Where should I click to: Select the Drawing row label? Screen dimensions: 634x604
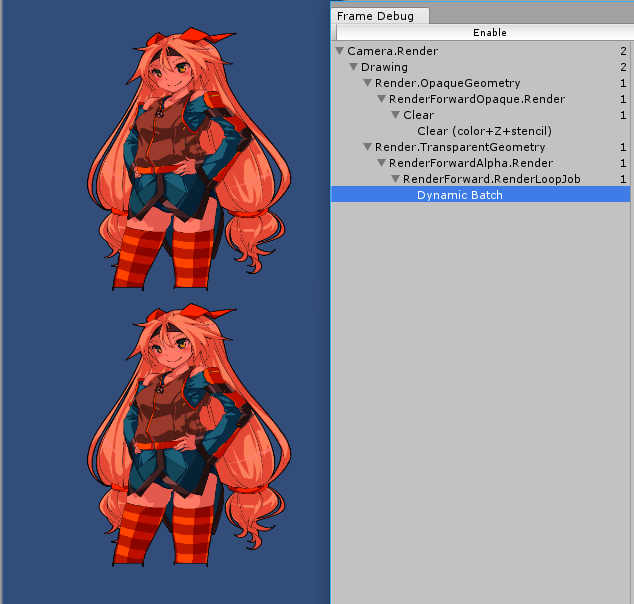[x=384, y=67]
